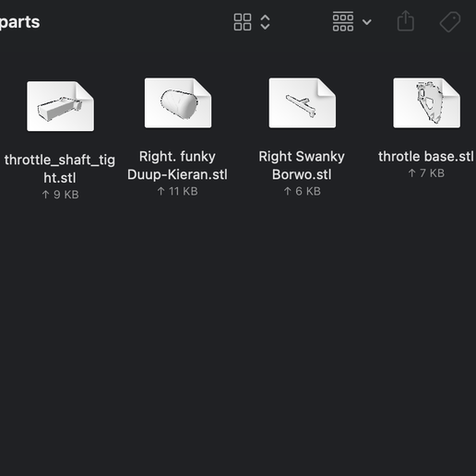Viewport: 476px width, 476px height.
Task: Select throtle base.stl file thumbnail
Action: (x=427, y=102)
